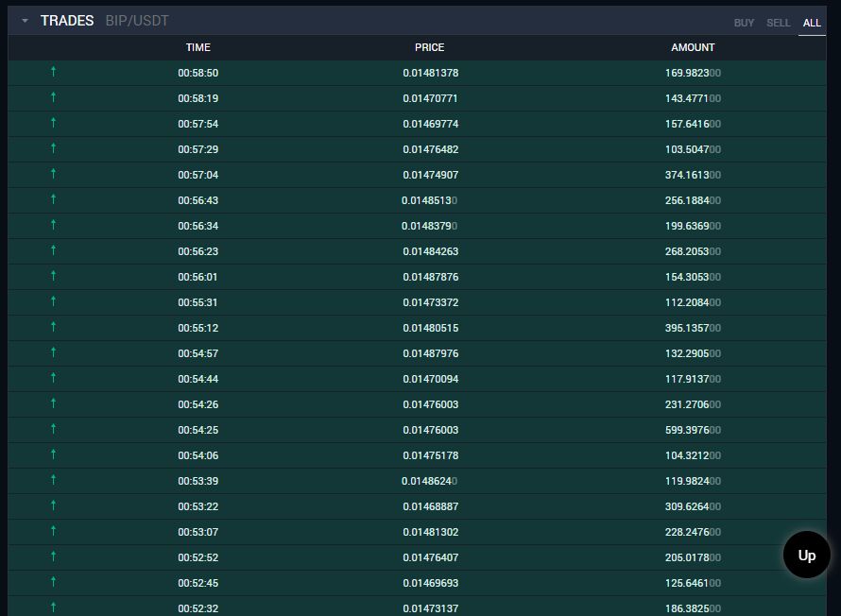Click the up arrow for 00:53:07 trade
This screenshot has height=616, width=841.
pyautogui.click(x=53, y=531)
